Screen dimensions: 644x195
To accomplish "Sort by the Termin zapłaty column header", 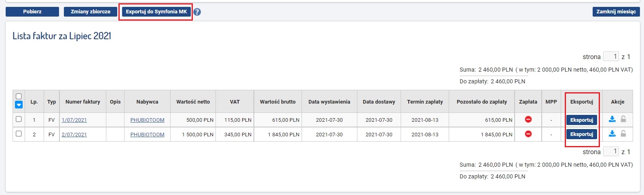I will tap(425, 102).
